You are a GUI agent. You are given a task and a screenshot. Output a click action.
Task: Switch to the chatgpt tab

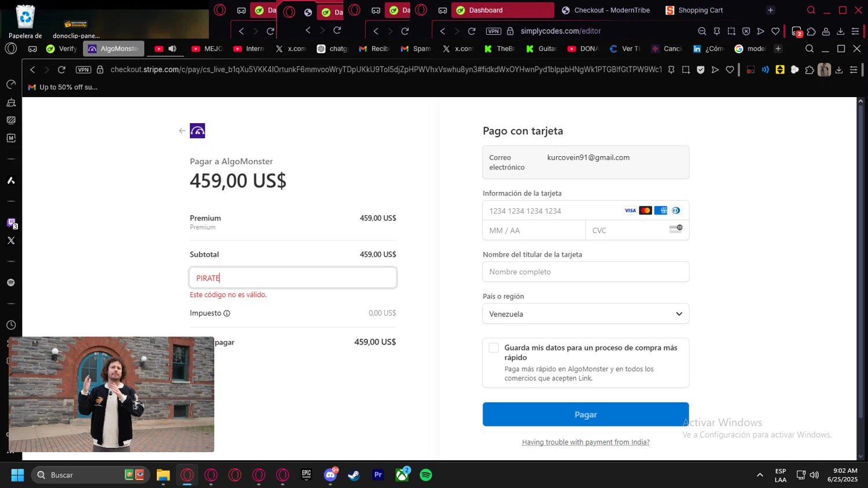332,49
